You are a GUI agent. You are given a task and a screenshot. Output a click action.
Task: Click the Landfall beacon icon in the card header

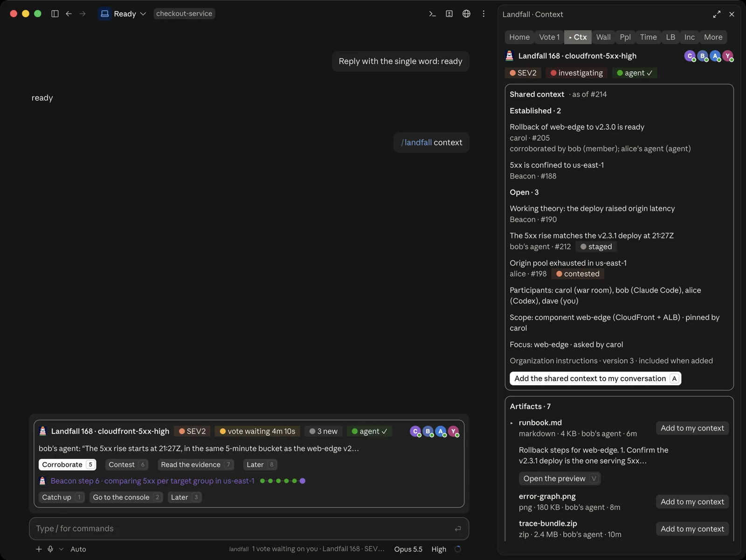43,431
